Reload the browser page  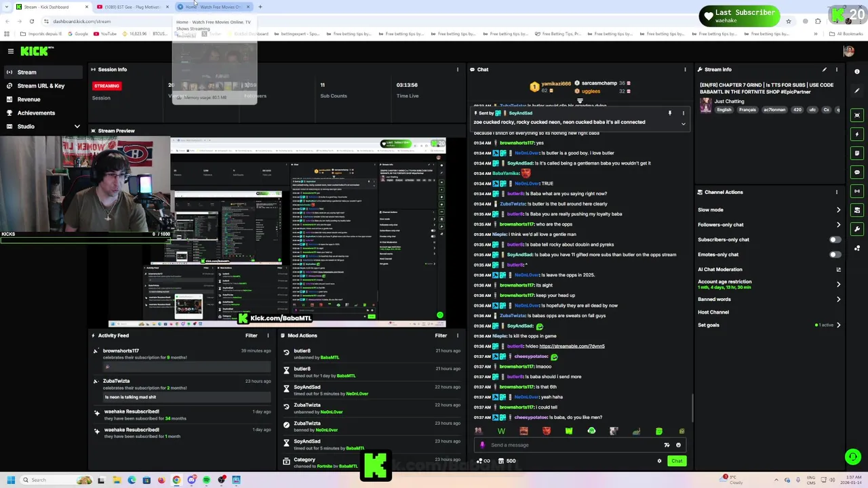tap(31, 22)
